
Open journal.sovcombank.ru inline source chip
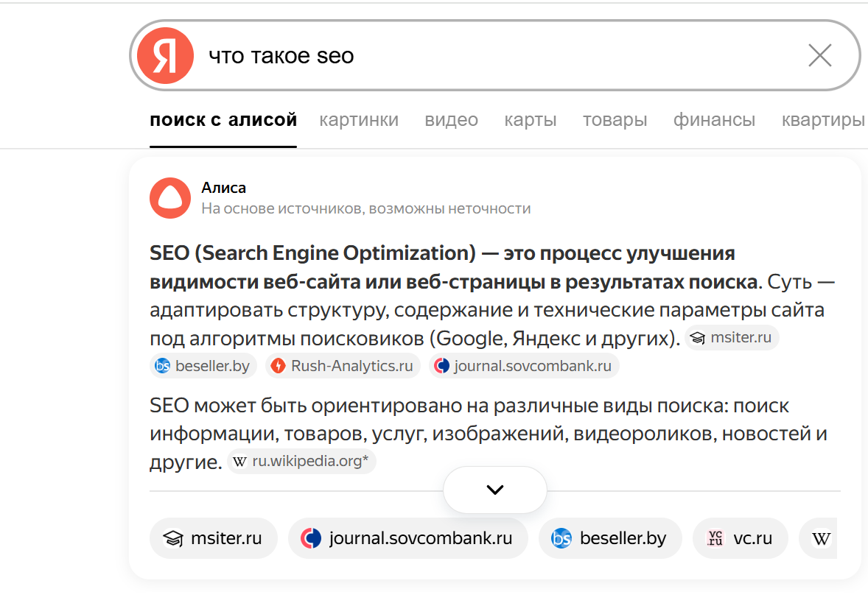point(524,366)
